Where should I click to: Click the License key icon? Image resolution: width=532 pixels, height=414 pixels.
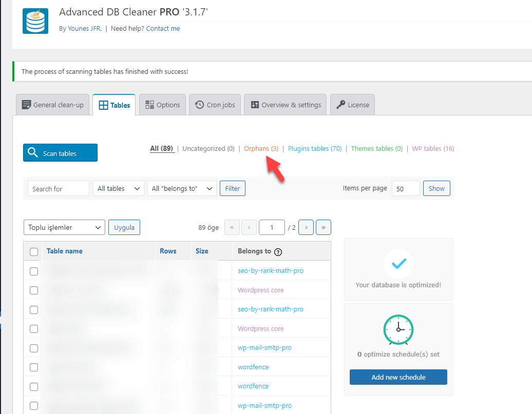click(x=340, y=105)
